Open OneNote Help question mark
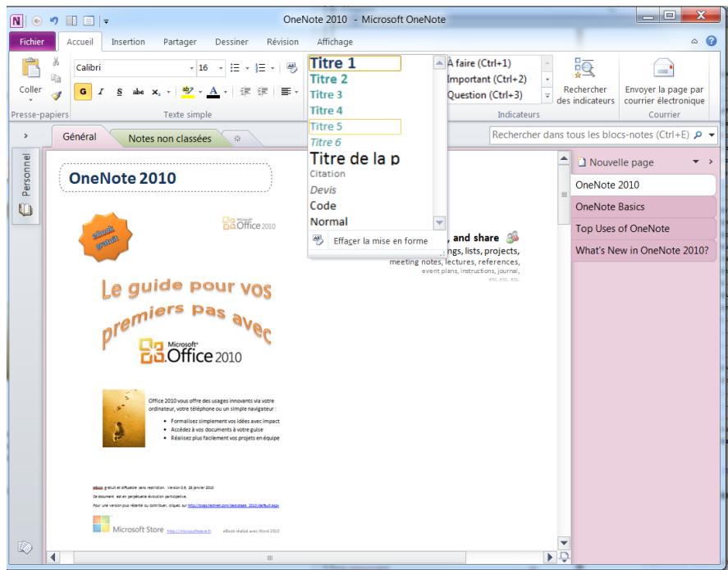The image size is (728, 570). pyautogui.click(x=712, y=41)
